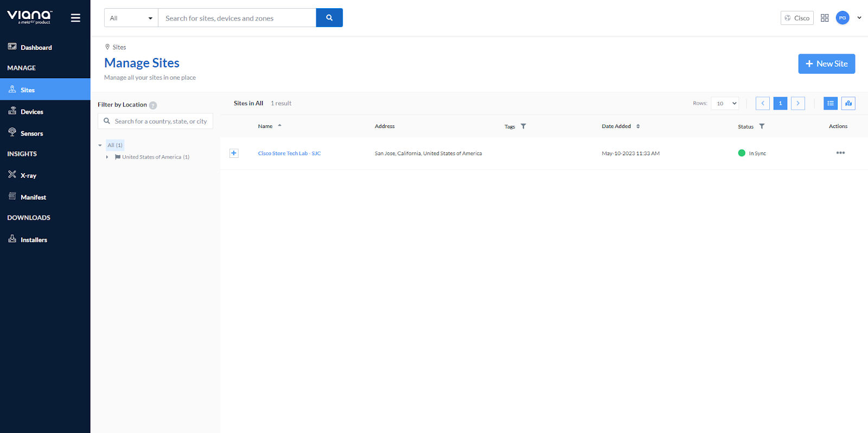Filter sites by Tags funnel icon
This screenshot has width=868, height=433.
click(524, 126)
